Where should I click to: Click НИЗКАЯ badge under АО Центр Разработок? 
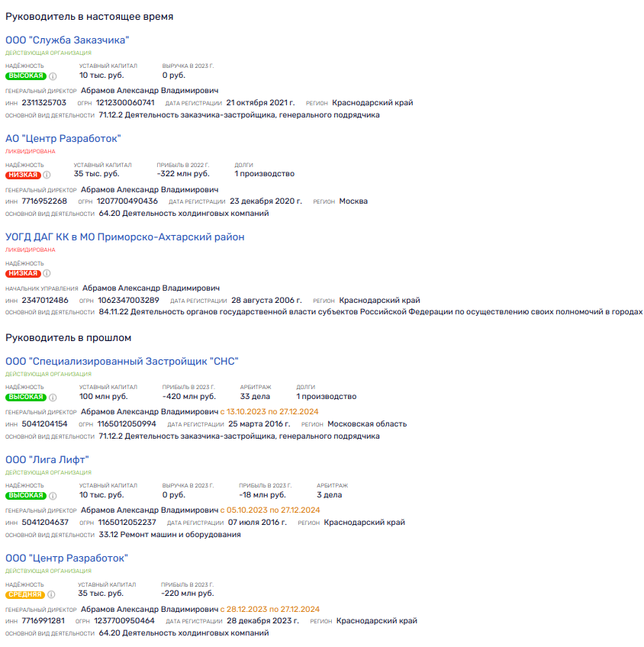tap(23, 175)
